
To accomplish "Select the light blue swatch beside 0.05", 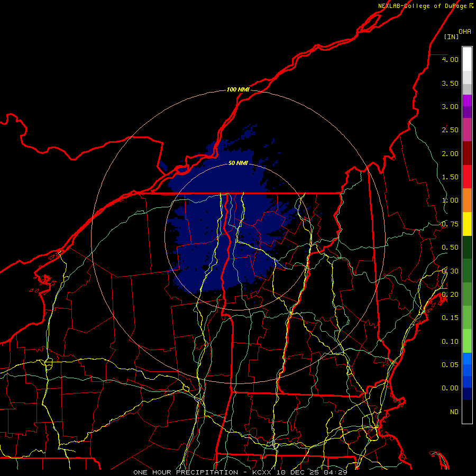I will click(x=467, y=359).
